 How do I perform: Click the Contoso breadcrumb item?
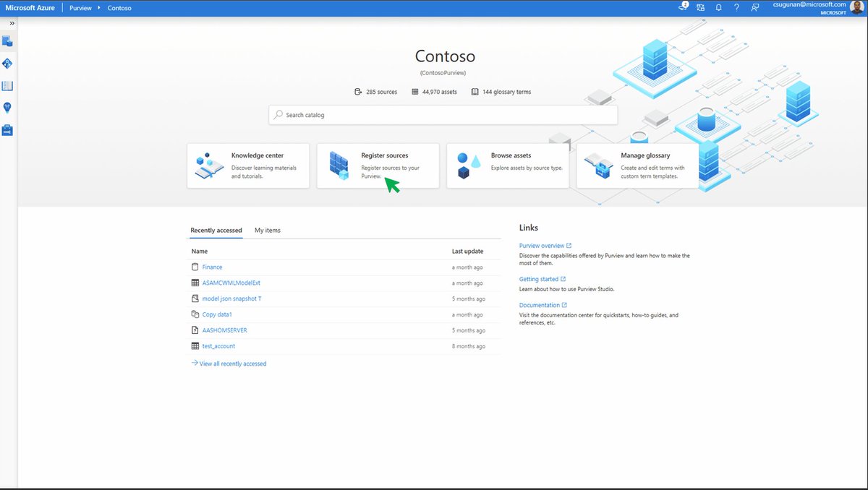119,7
